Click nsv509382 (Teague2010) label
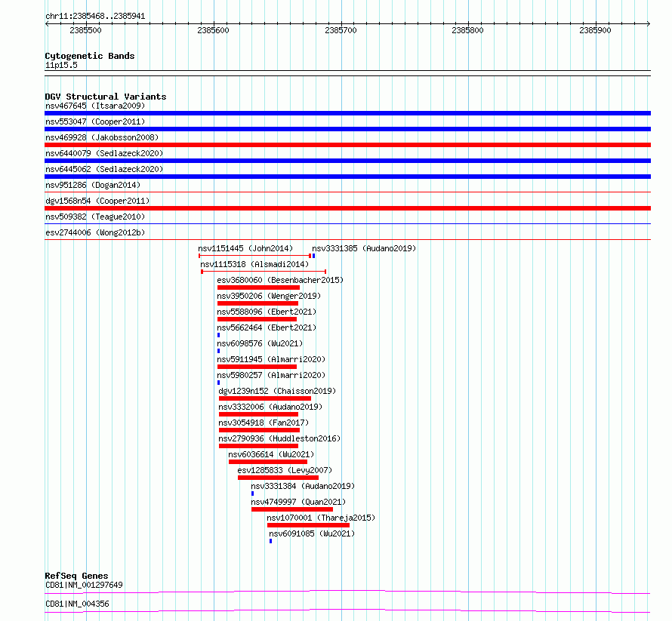This screenshot has height=621, width=672. 95,217
